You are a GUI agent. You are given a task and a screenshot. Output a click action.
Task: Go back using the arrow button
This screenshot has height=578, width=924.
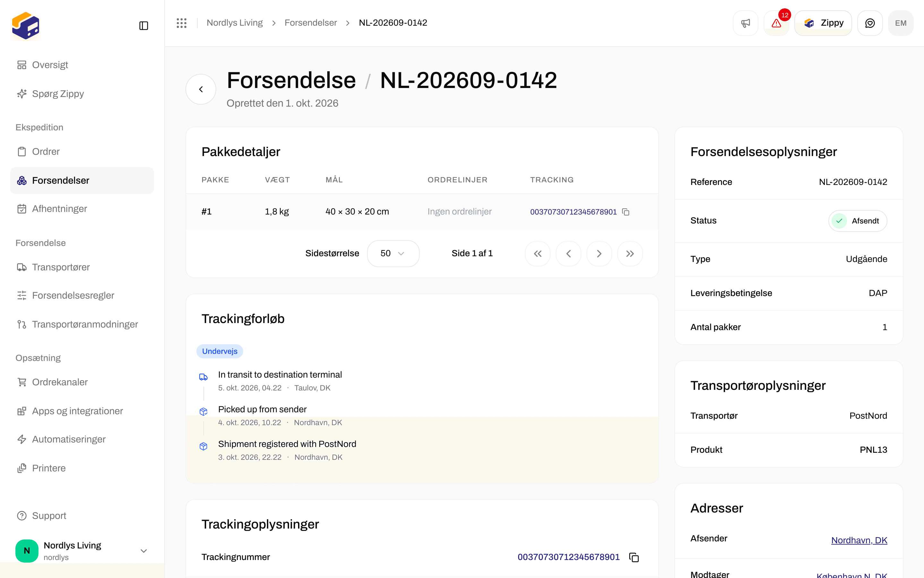tap(201, 89)
